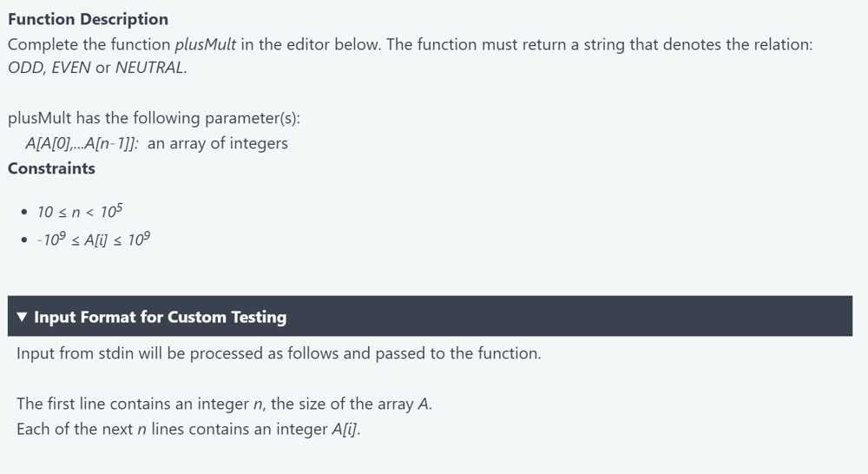
Task: Click the bullet before the n constraint
Action: pos(23,212)
